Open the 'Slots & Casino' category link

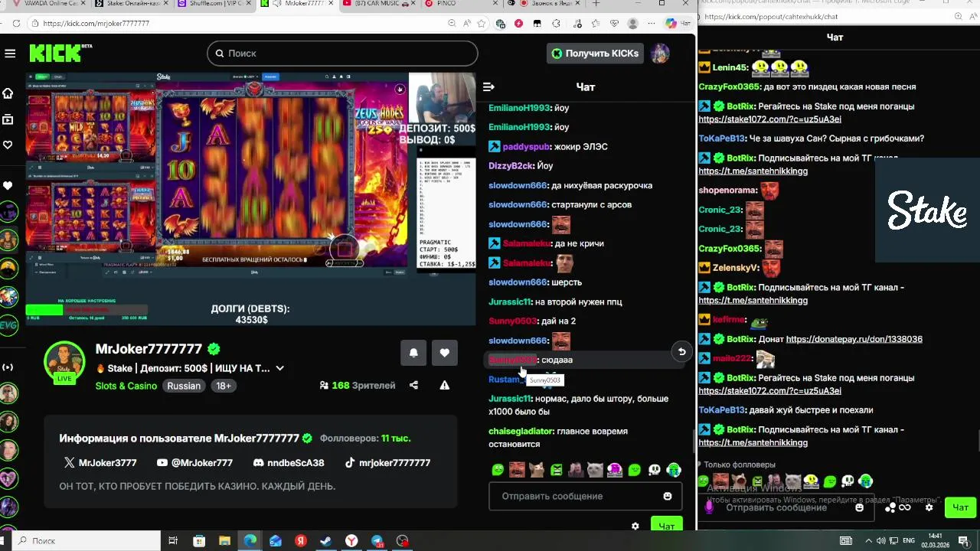126,386
